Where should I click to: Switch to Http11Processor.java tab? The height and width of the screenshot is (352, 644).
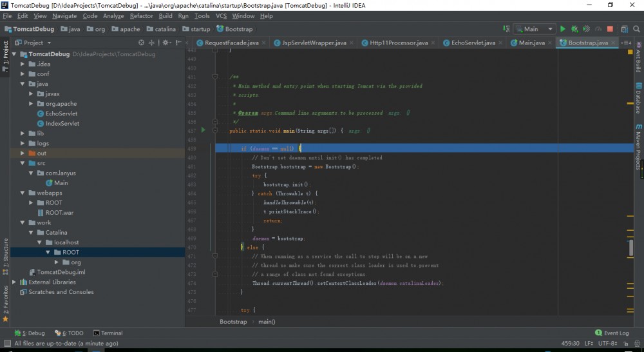(398, 43)
